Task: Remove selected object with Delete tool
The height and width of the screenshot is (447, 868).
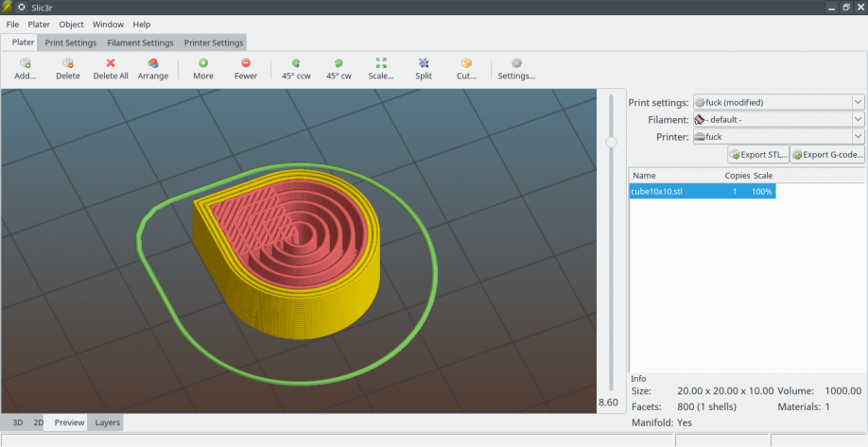Action: (67, 69)
